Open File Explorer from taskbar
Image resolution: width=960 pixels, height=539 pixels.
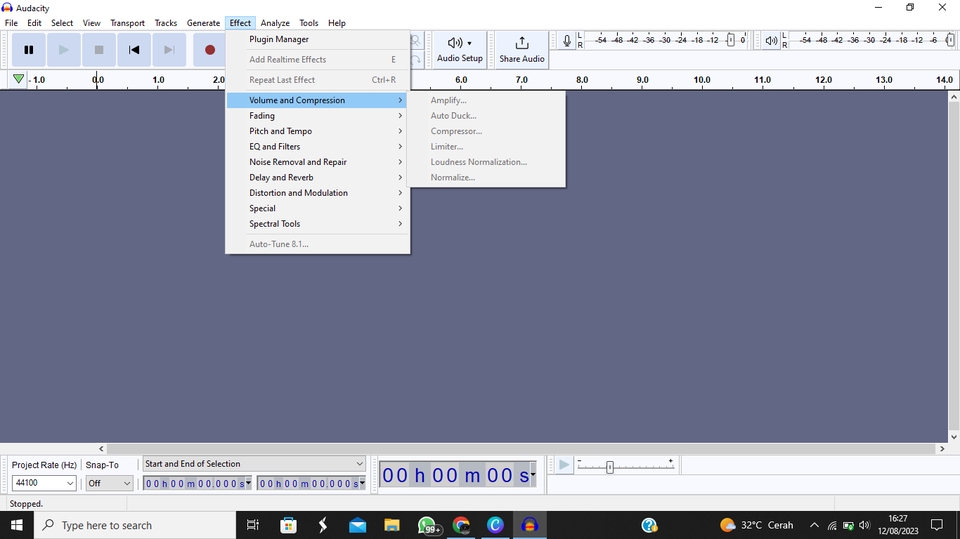(392, 526)
